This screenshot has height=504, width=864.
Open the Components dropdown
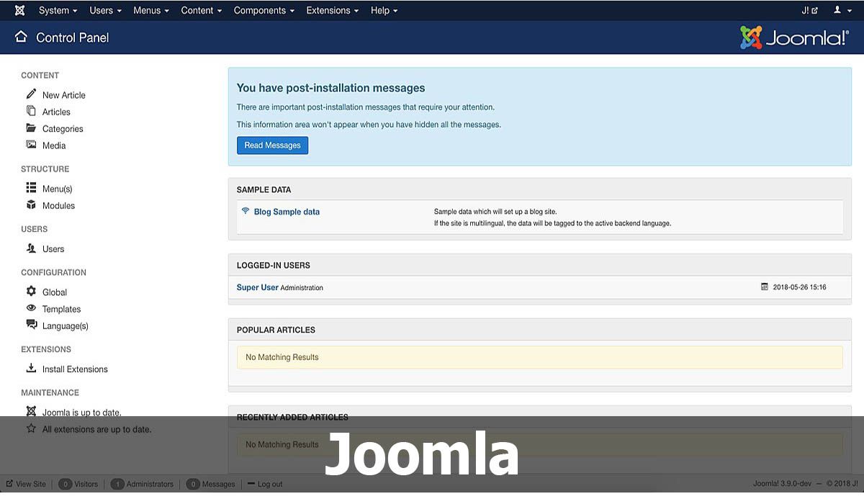264,10
